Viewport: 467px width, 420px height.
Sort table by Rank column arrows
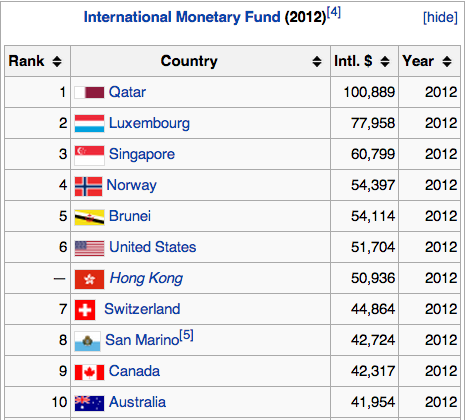pyautogui.click(x=57, y=61)
